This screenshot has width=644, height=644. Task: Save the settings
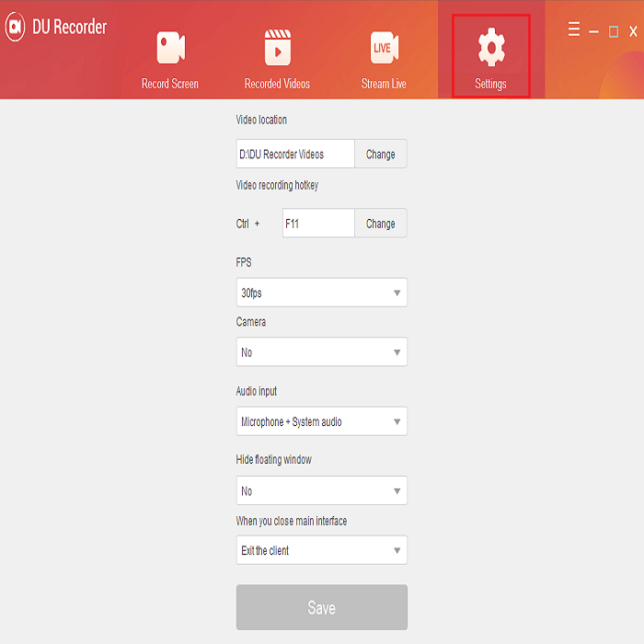tap(322, 607)
